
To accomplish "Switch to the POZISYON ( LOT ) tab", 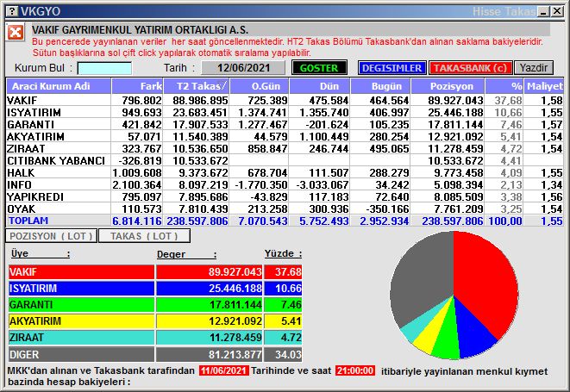I will (51, 236).
